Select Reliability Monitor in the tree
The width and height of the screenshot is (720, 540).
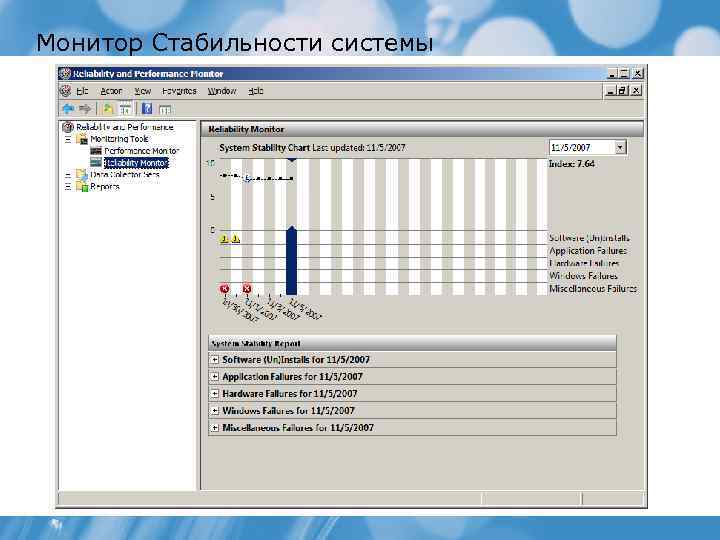pos(136,163)
